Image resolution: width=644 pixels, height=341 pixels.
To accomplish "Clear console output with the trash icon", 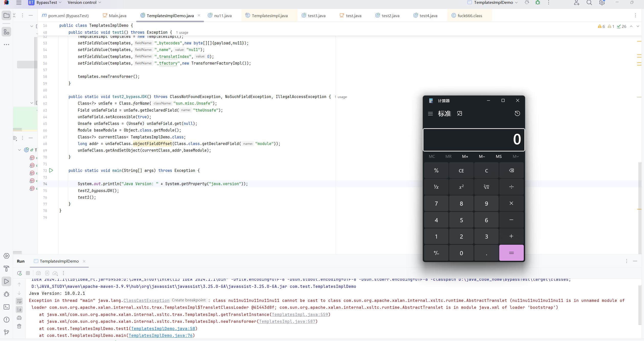I will point(19,326).
